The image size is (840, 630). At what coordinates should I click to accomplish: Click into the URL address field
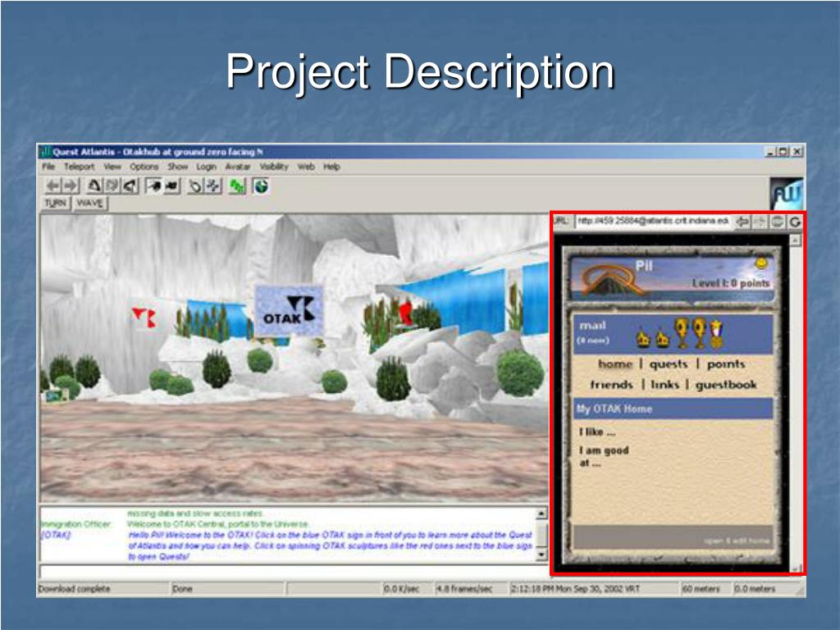tap(652, 221)
